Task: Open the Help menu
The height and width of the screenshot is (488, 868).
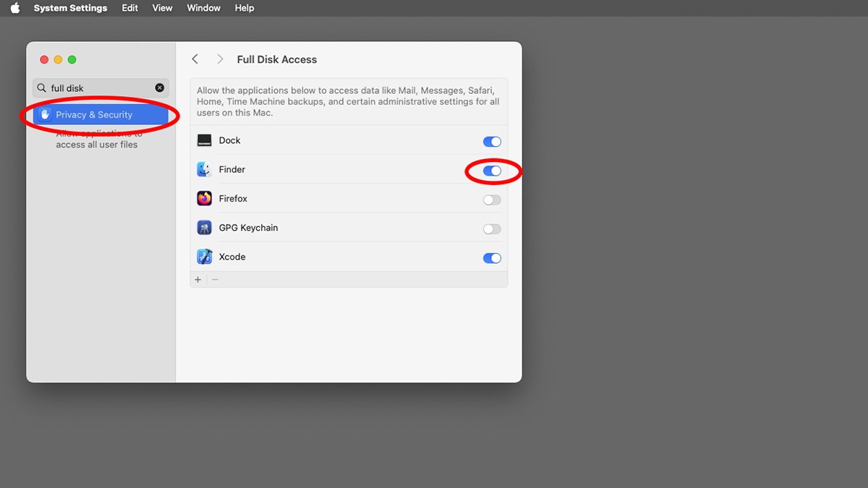Action: (244, 8)
